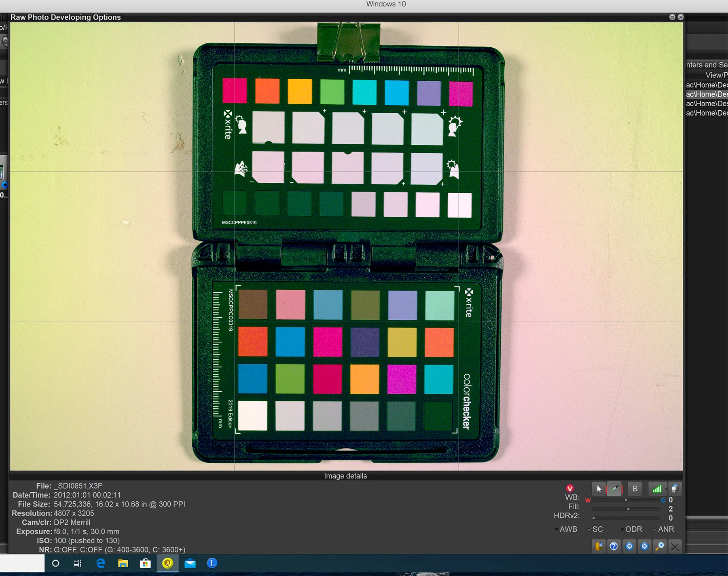Image resolution: width=728 pixels, height=576 pixels.
Task: Launch Microsoft Edge from taskbar
Action: (x=101, y=563)
